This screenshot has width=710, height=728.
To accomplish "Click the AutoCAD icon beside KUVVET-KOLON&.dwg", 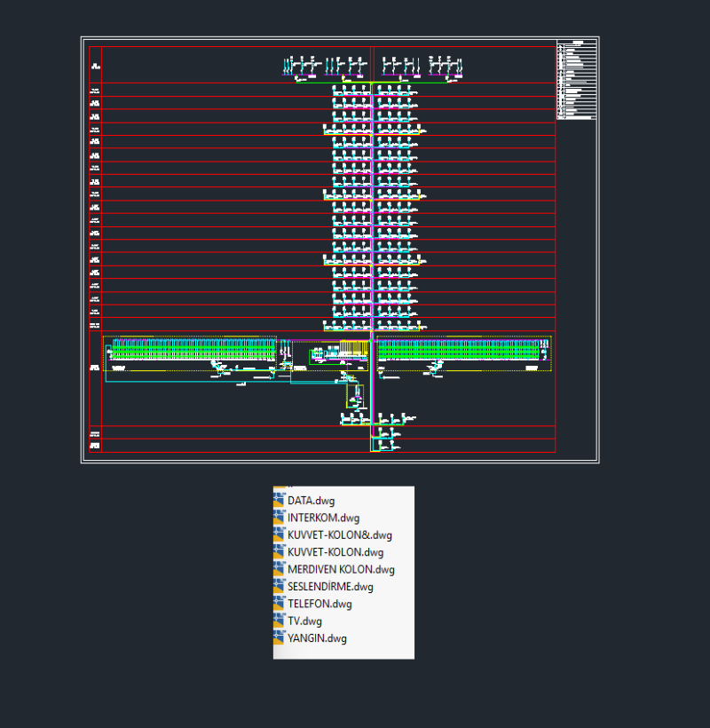I will (x=280, y=534).
